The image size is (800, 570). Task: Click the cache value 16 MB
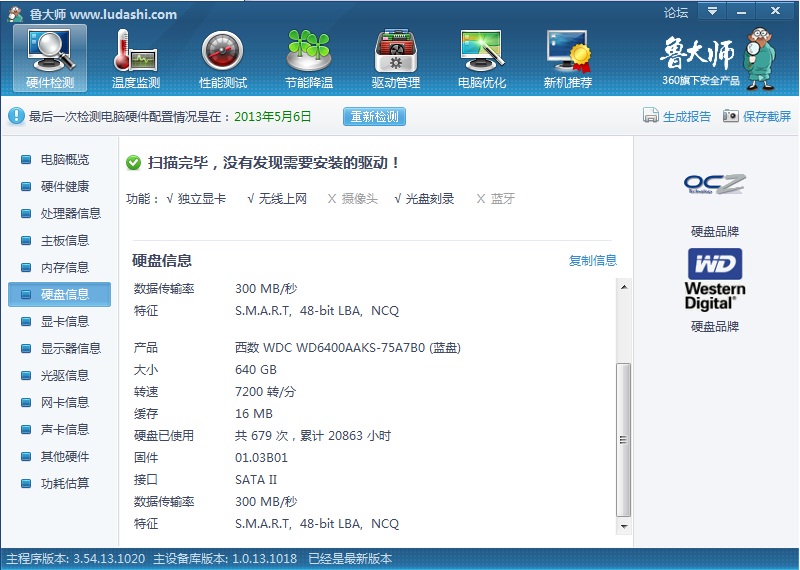(x=254, y=414)
